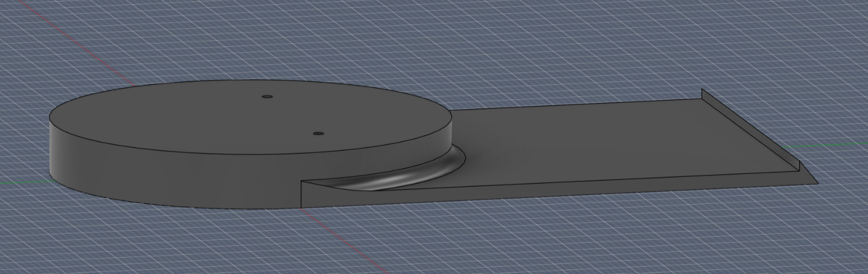Select the back edge of the flat plate
The image size is (868, 274).
575,105
